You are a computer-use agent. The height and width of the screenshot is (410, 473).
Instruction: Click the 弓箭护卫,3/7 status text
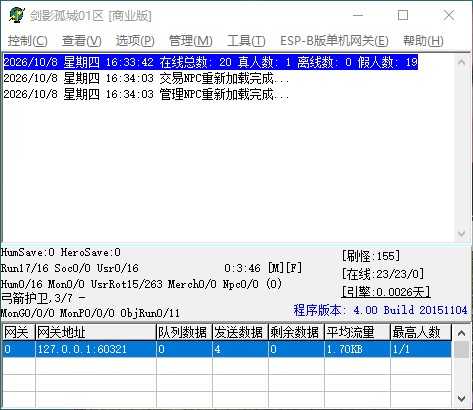tap(43, 298)
